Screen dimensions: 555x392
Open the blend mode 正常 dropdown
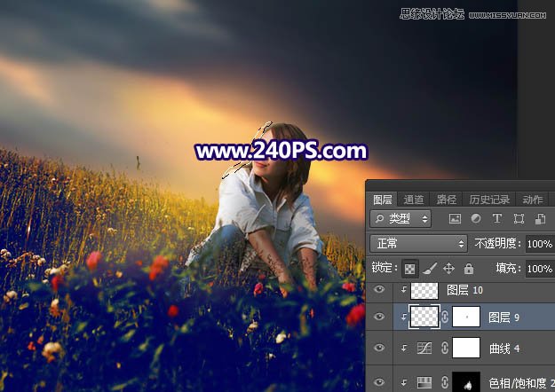418,243
